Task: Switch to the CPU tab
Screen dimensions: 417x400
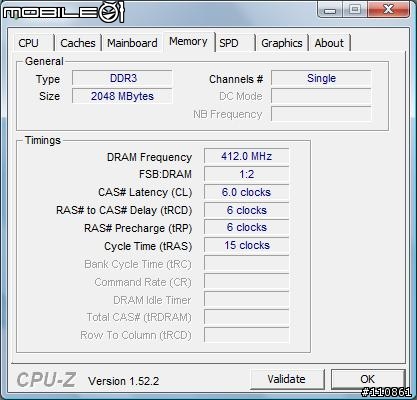Action: click(33, 43)
